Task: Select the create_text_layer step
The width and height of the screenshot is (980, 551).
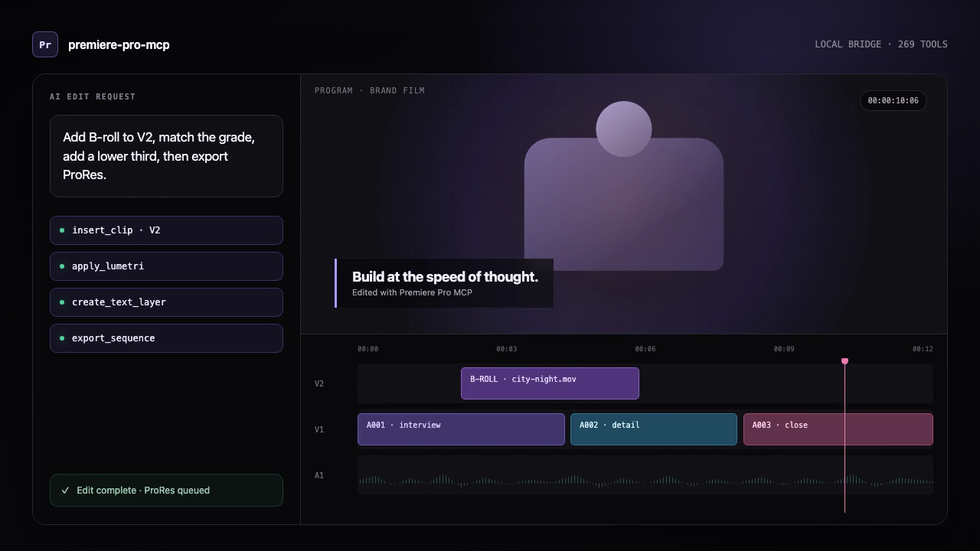Action: [x=166, y=302]
